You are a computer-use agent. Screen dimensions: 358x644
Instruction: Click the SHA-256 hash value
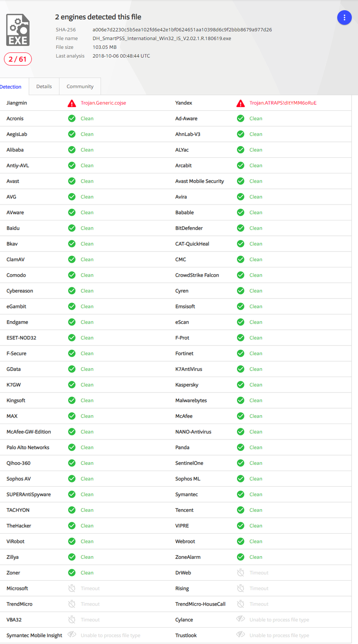tap(182, 30)
